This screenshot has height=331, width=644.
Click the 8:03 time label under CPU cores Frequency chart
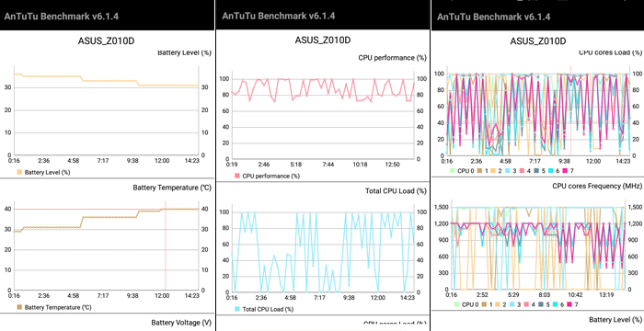tap(545, 295)
